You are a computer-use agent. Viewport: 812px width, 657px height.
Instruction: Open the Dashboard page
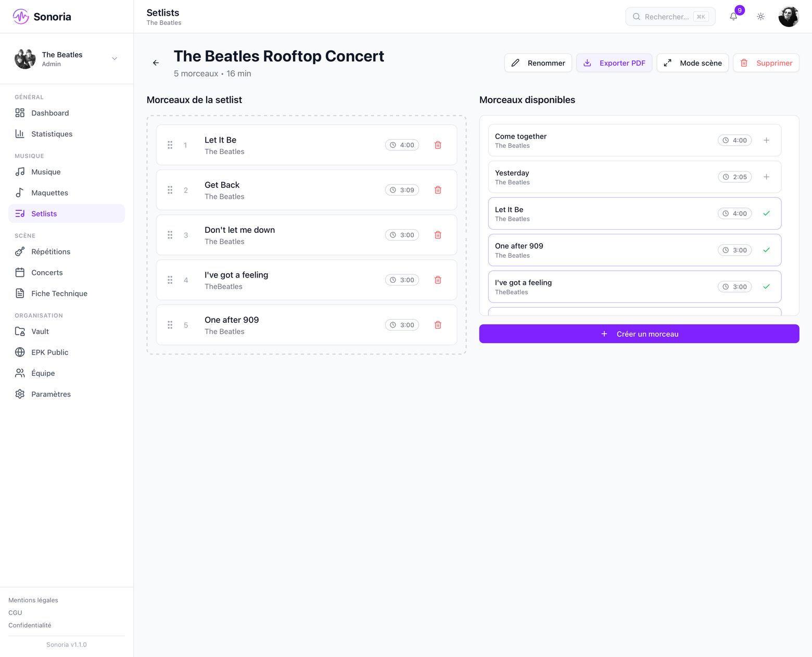click(67, 113)
